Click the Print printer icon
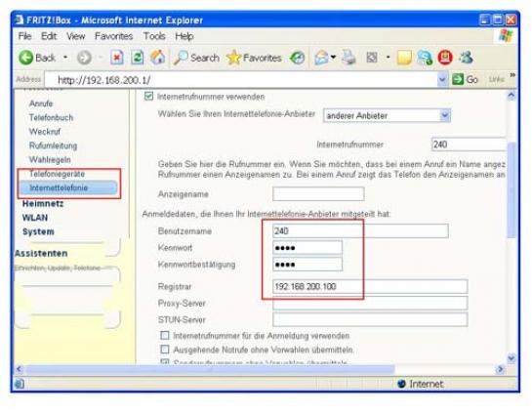532x414 pixels. click(x=348, y=58)
